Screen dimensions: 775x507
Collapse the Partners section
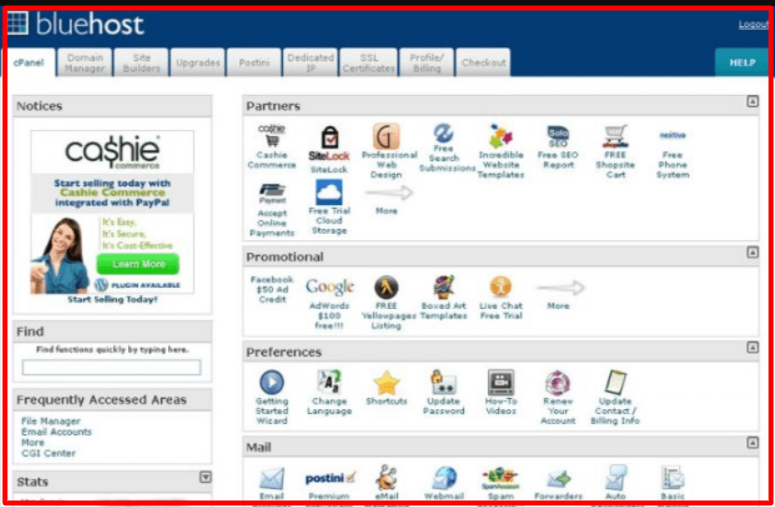point(752,102)
